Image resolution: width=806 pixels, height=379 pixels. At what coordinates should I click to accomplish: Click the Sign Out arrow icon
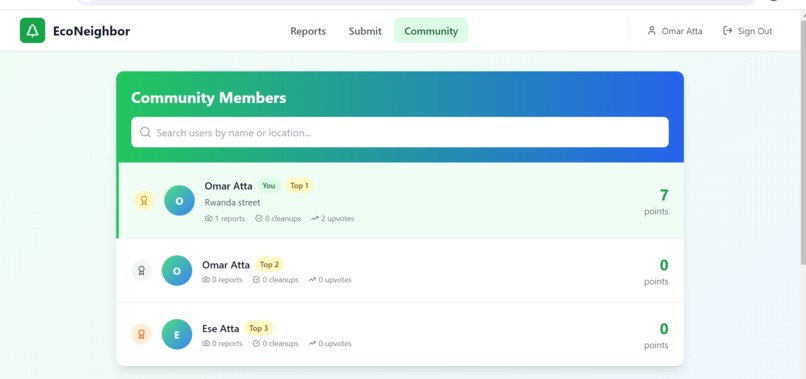coord(727,31)
